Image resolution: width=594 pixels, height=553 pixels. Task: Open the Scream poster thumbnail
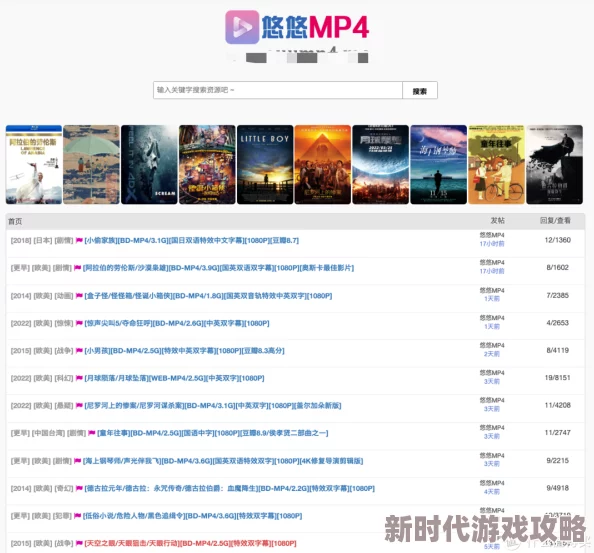pos(149,164)
